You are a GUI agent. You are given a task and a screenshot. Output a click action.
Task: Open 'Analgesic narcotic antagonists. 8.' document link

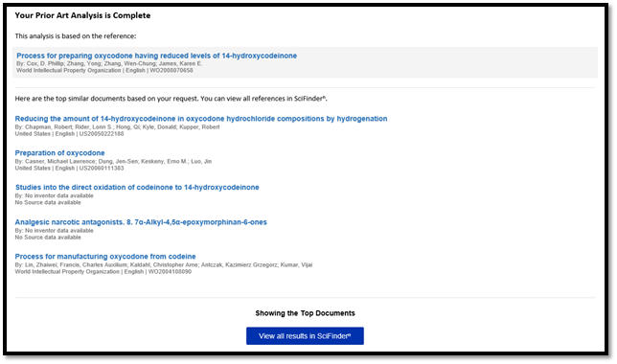click(x=141, y=222)
